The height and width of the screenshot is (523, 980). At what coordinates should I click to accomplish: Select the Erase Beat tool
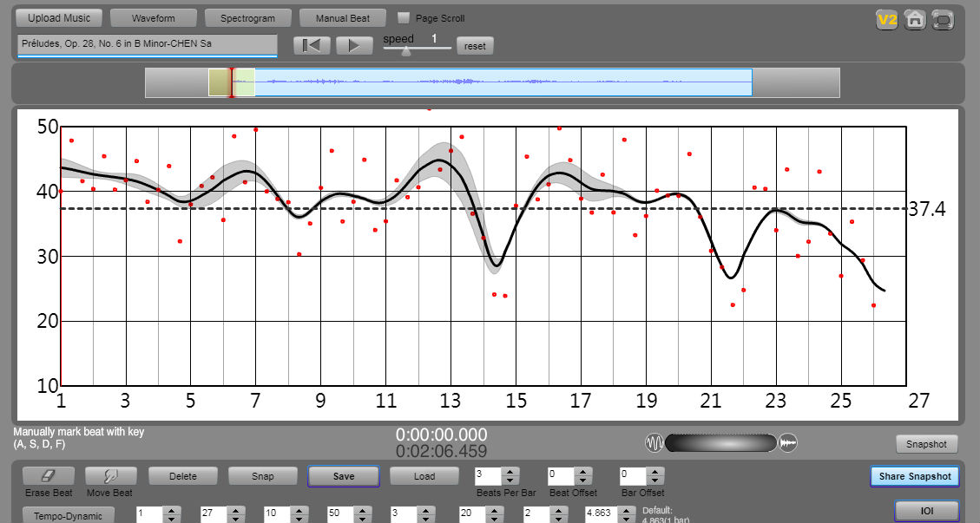[x=48, y=476]
